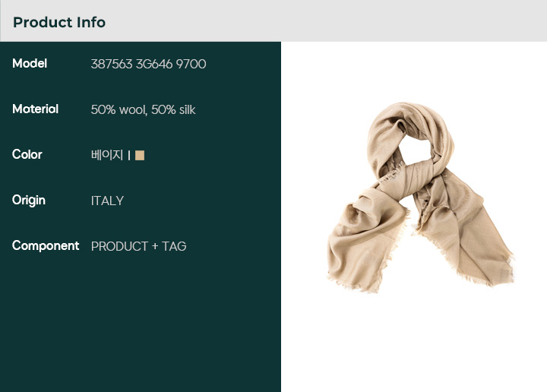Click the ITALY origin value
This screenshot has height=392, width=547.
[107, 201]
